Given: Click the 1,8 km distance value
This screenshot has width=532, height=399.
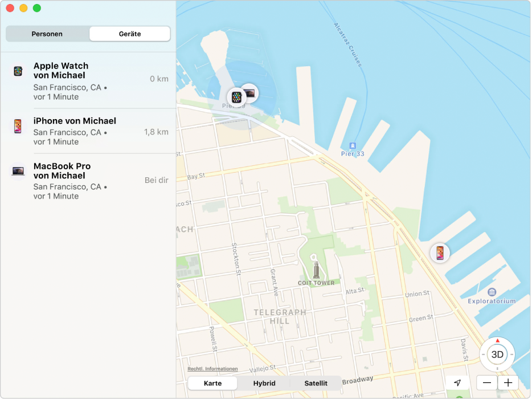Looking at the screenshot, I should (157, 132).
